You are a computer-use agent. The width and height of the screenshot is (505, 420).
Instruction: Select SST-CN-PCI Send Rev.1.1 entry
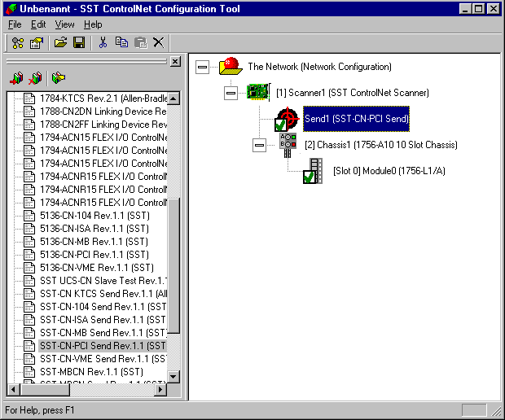(x=103, y=346)
